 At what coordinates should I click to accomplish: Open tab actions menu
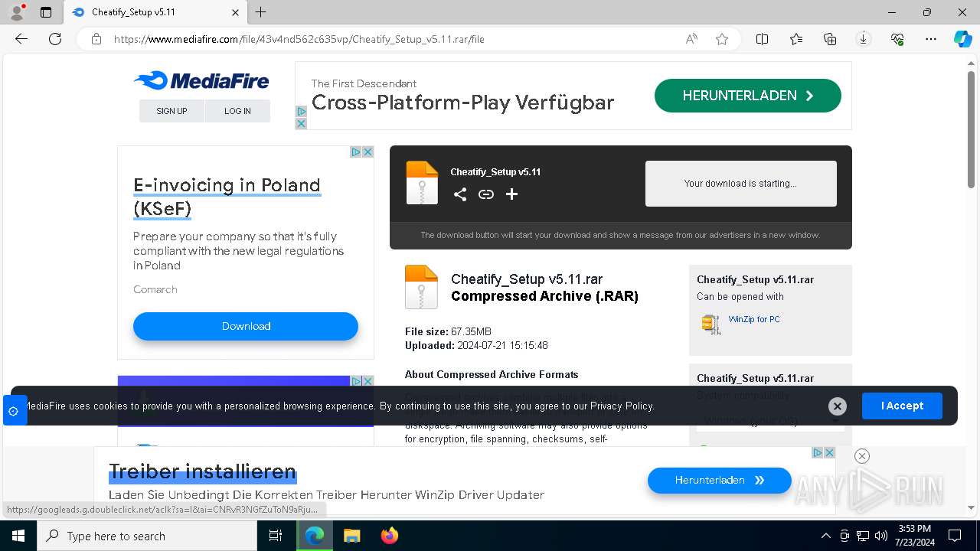click(46, 12)
